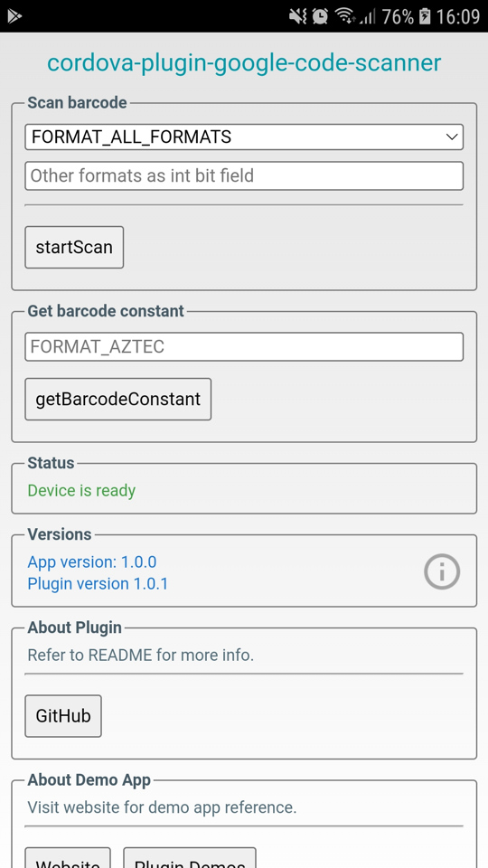488x868 pixels.
Task: Focus the FORMAT_AZTEC constant input
Action: click(244, 346)
